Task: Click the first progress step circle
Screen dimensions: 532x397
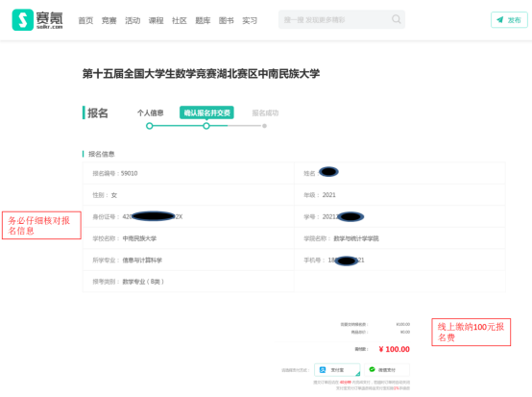Action: [149, 126]
